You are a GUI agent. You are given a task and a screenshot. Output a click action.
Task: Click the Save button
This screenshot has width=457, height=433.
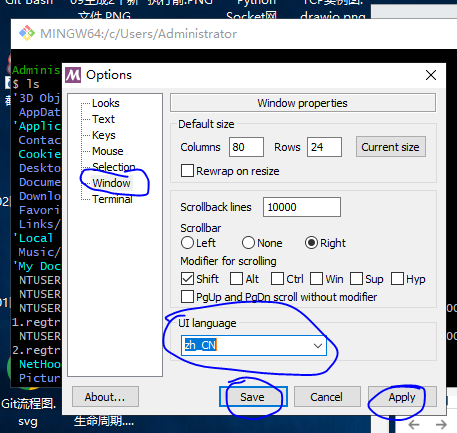pyautogui.click(x=253, y=397)
